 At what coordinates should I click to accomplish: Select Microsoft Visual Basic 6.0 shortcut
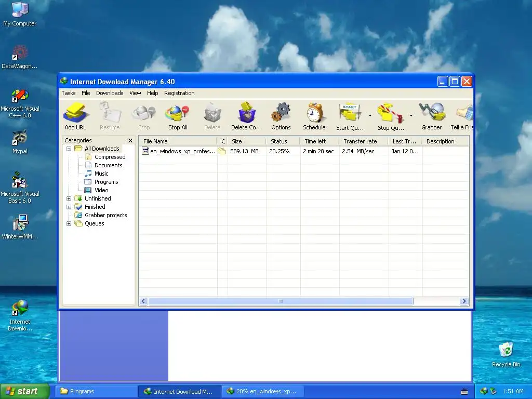click(20, 188)
